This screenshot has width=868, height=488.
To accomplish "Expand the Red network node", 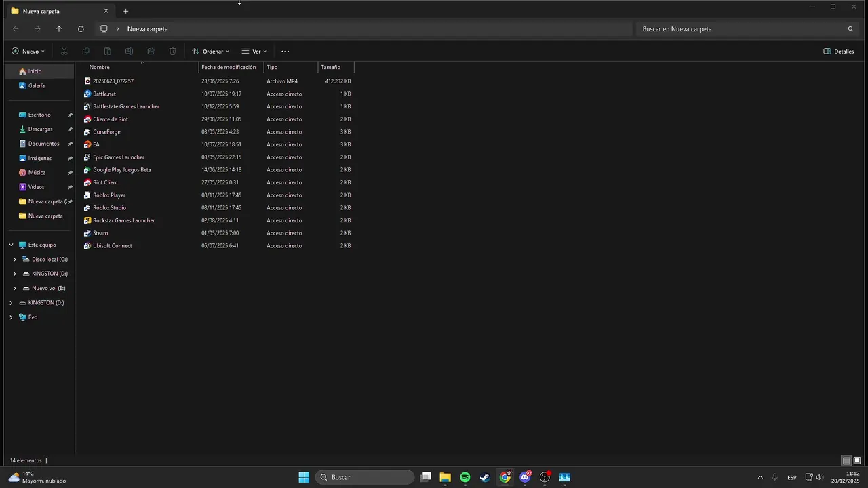I will [11, 317].
